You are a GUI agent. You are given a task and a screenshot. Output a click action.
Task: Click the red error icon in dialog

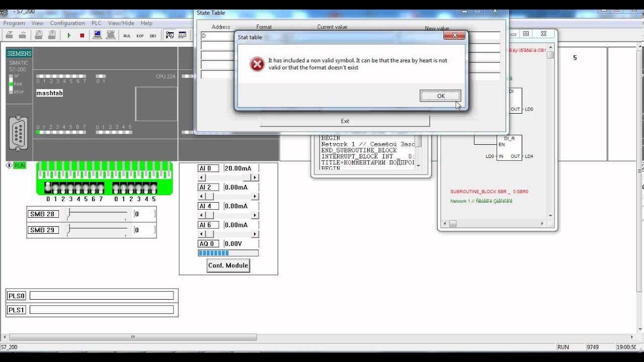(257, 64)
